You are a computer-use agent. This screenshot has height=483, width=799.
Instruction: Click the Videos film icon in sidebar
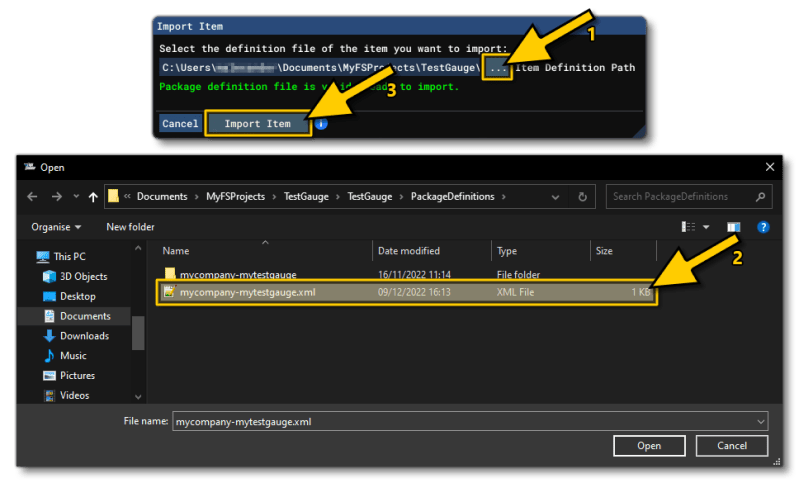click(x=49, y=396)
